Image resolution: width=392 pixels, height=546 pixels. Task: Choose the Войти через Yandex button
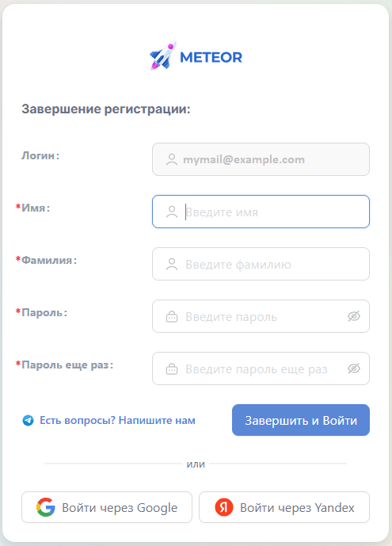coord(284,507)
